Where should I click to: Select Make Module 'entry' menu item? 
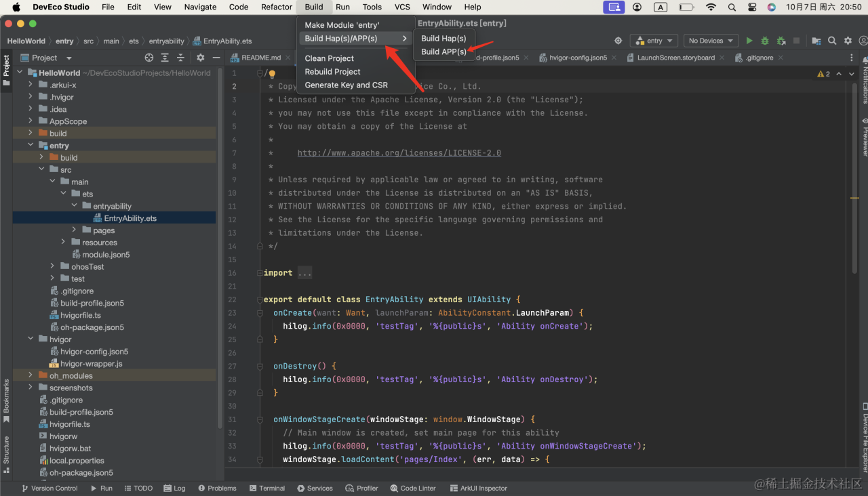(356, 25)
